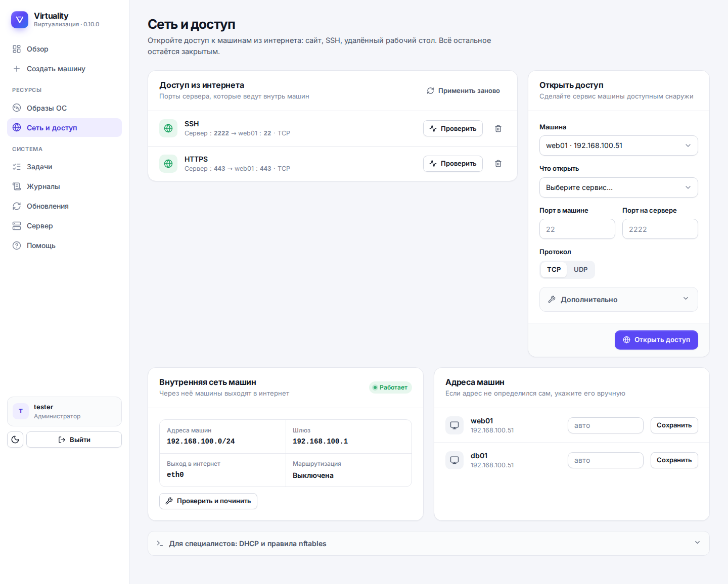Click the globe icon beside HTTPS
The height and width of the screenshot is (584, 728).
coord(168,164)
